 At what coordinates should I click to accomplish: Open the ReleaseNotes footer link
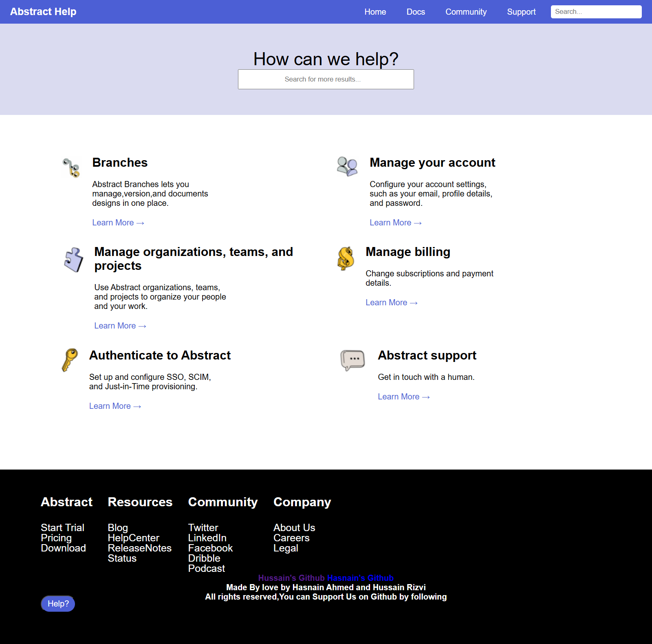point(139,548)
